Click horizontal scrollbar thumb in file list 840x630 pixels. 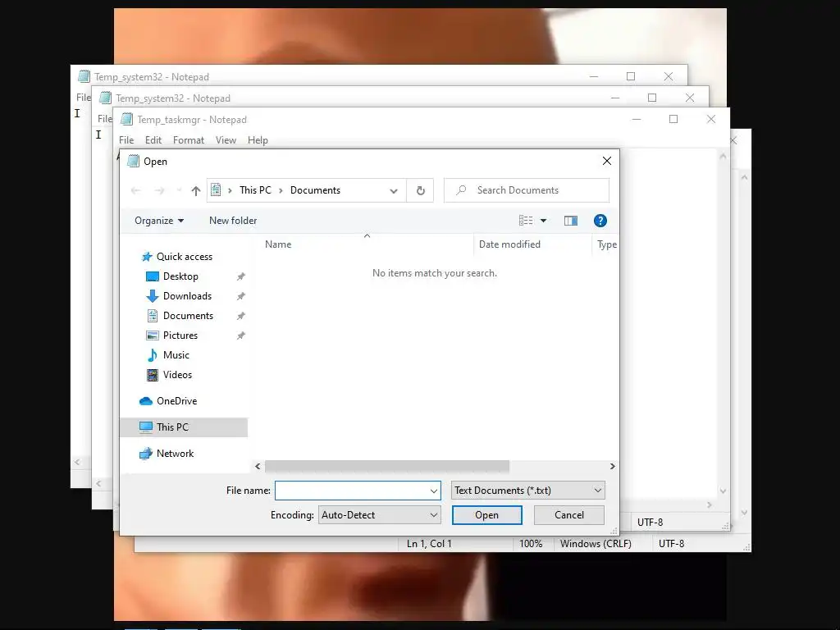click(x=387, y=467)
